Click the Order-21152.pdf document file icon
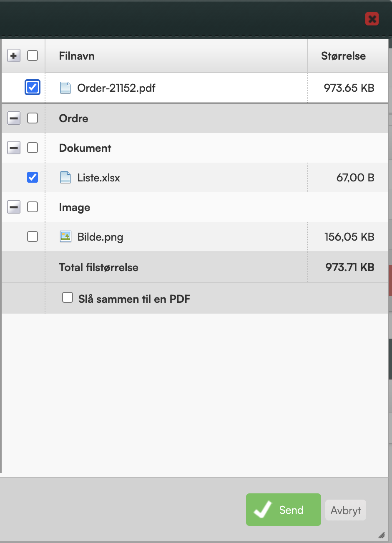Screen dimensions: 392x543 pos(65,88)
